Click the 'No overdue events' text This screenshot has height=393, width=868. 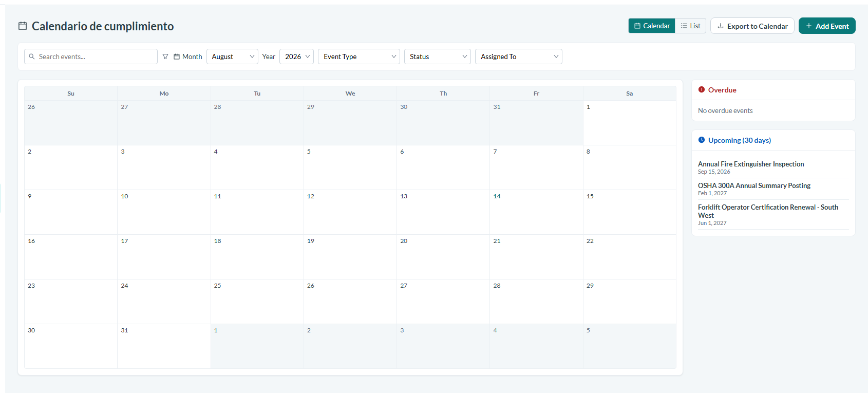(725, 110)
